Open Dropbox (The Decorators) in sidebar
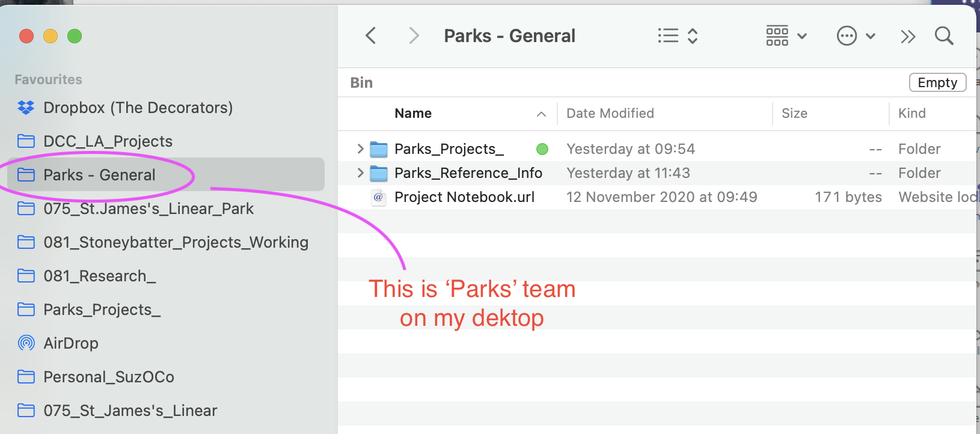This screenshot has height=434, width=980. (x=138, y=108)
